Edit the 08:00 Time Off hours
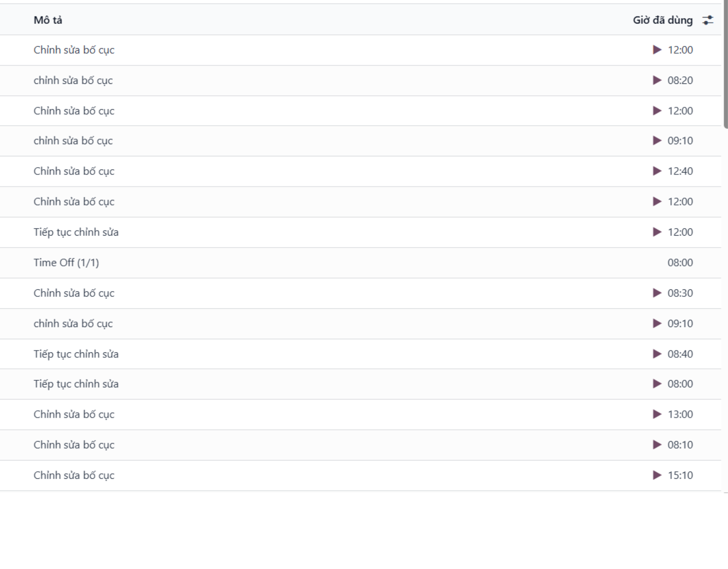The image size is (728, 569). pos(680,262)
